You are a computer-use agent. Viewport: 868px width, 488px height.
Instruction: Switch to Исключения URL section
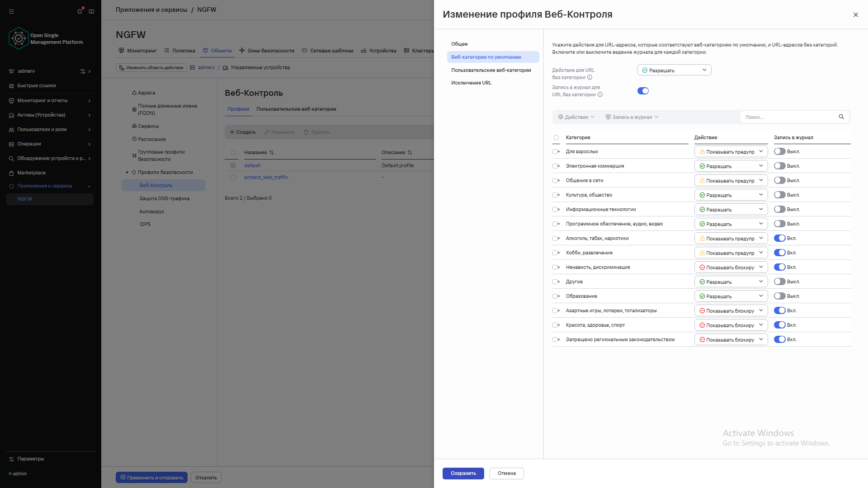pos(471,83)
